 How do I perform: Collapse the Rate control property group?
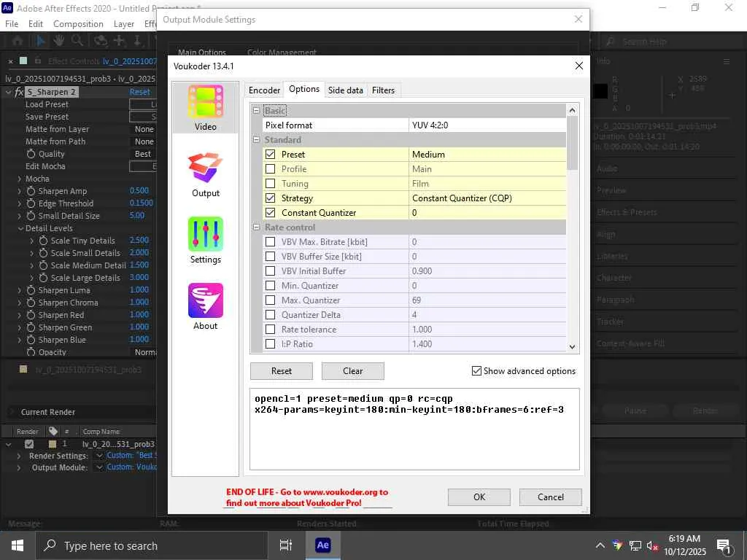pyautogui.click(x=256, y=227)
